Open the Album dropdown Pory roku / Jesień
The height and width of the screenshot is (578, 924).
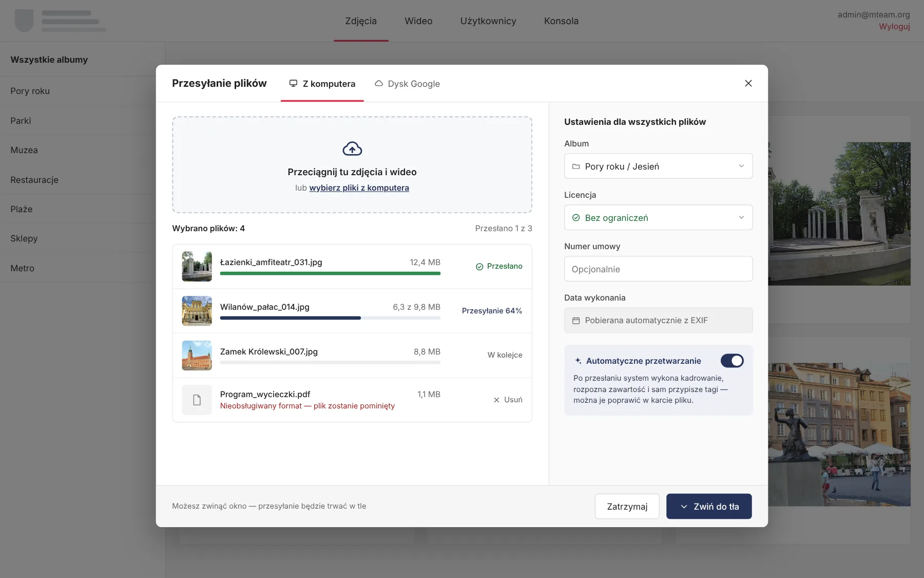(658, 166)
